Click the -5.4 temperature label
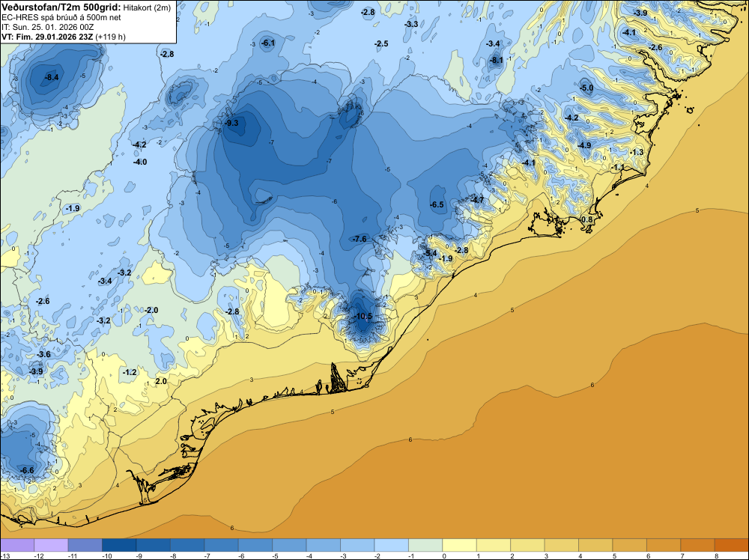 [x=431, y=253]
